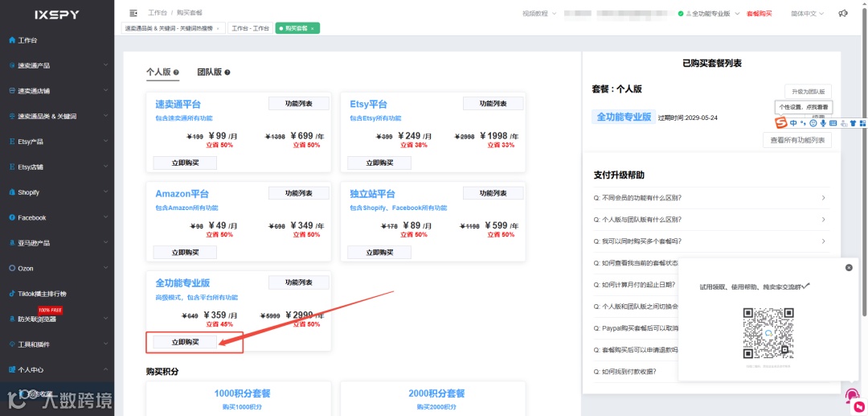Open the announcements megaphone icon
This screenshot has height=416, width=868.
842,14
